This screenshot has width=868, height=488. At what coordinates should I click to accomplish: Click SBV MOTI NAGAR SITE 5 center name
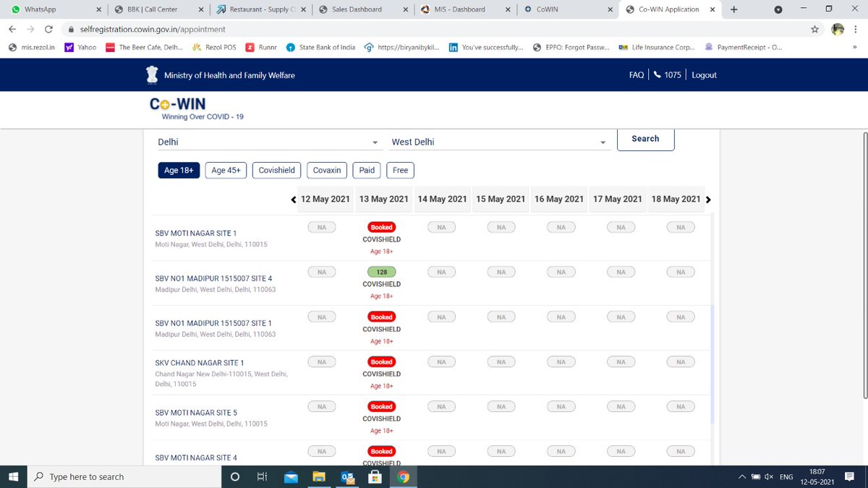tap(196, 413)
